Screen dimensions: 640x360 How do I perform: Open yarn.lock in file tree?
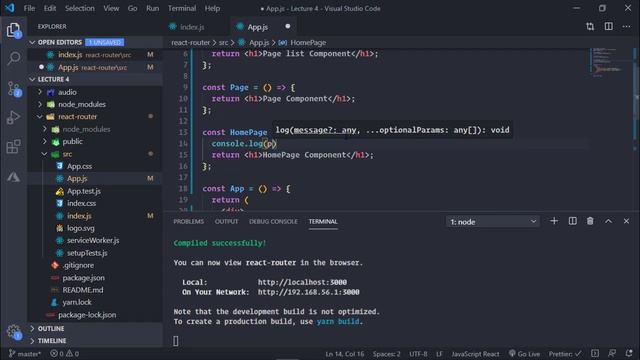click(77, 302)
